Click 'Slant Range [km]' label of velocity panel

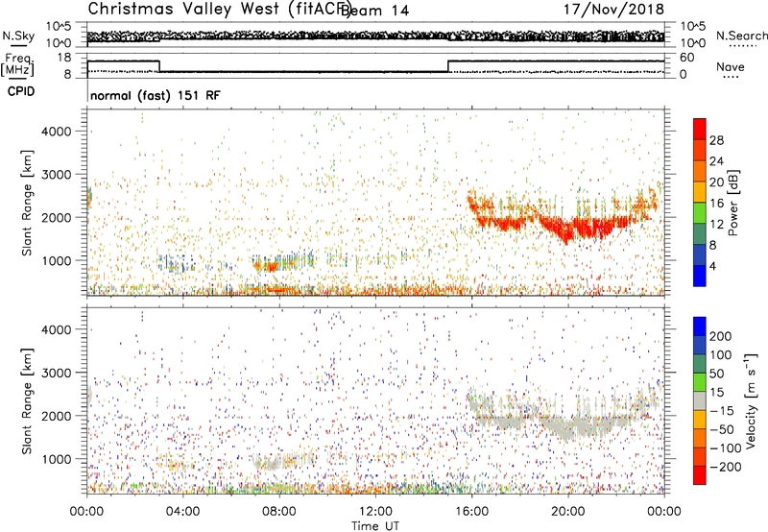tap(27, 400)
